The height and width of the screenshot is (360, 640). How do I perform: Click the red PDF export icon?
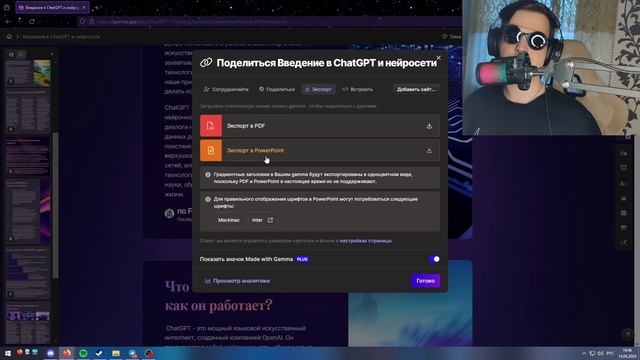(x=211, y=126)
